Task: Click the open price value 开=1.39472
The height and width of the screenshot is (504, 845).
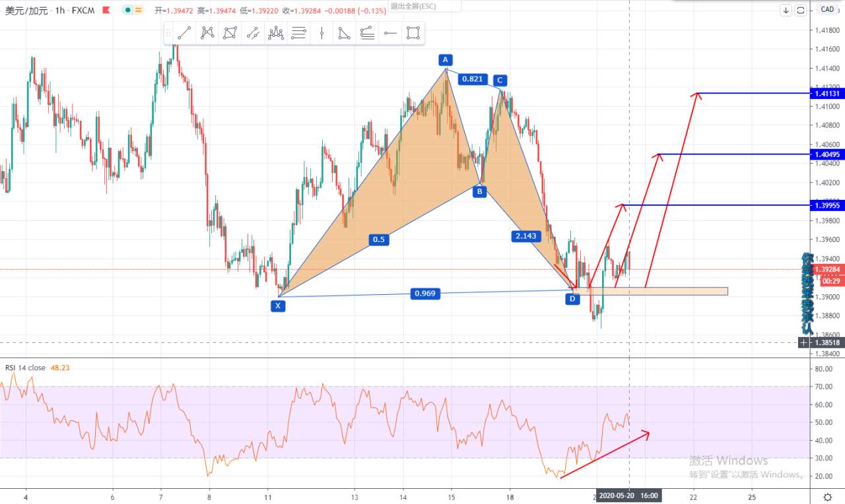Action: pos(174,11)
